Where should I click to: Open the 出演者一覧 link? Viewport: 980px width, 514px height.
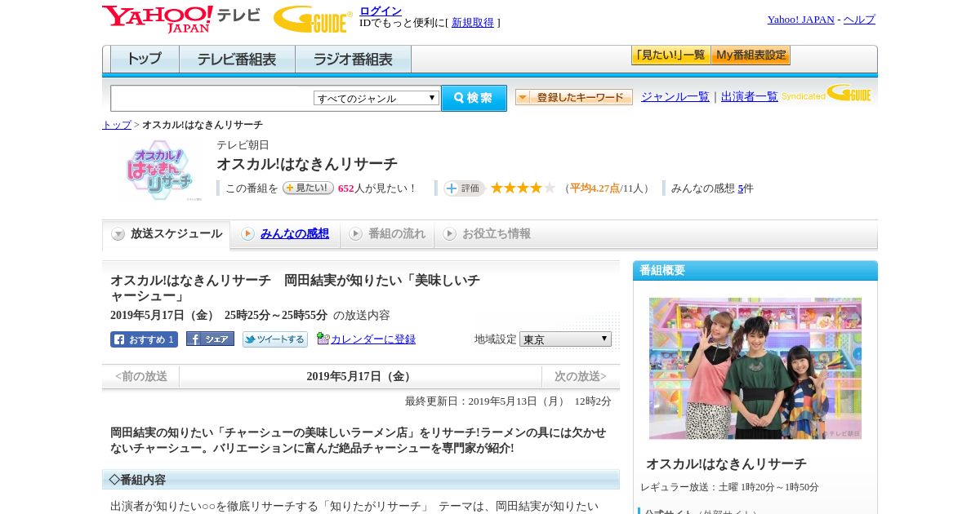(750, 97)
